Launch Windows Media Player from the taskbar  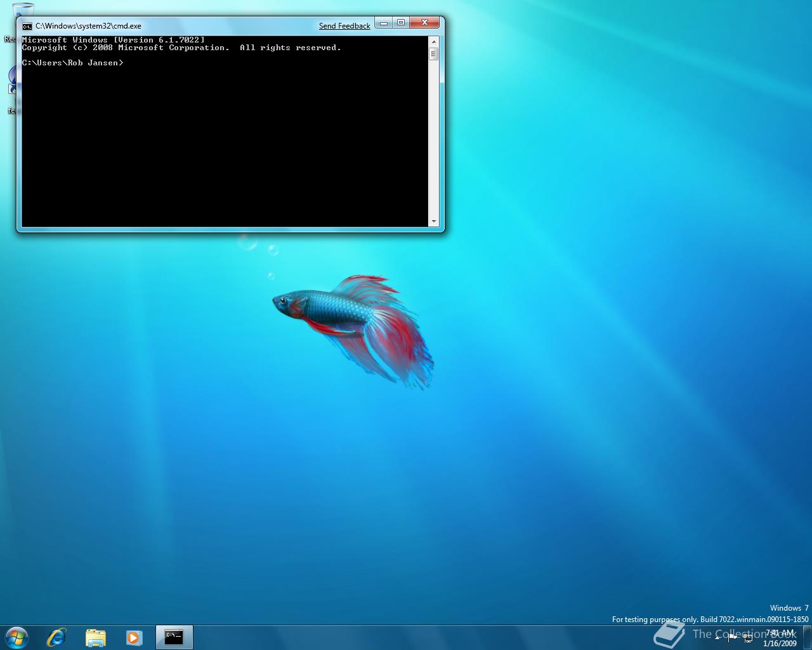click(x=134, y=637)
